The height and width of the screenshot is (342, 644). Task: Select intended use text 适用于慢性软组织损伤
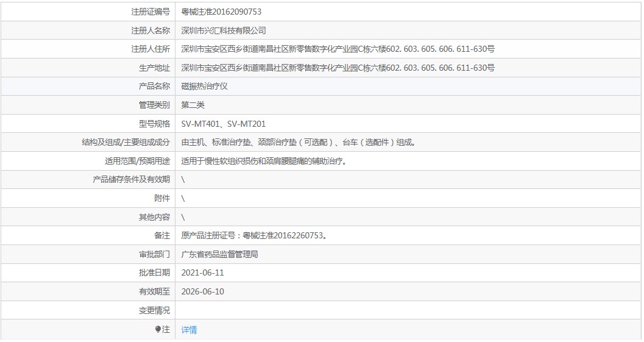coord(265,161)
